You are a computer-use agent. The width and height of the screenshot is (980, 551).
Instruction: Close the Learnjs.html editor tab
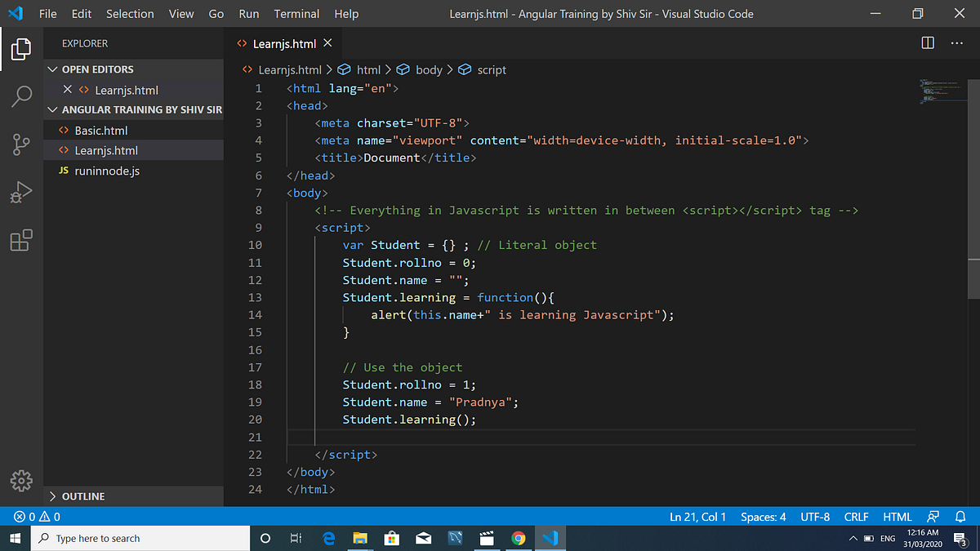327,42
